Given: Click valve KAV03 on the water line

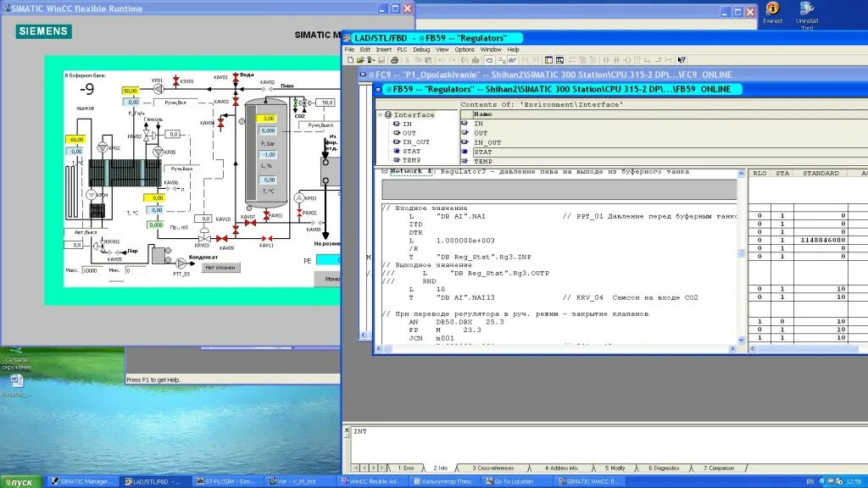Looking at the screenshot, I should (x=236, y=102).
